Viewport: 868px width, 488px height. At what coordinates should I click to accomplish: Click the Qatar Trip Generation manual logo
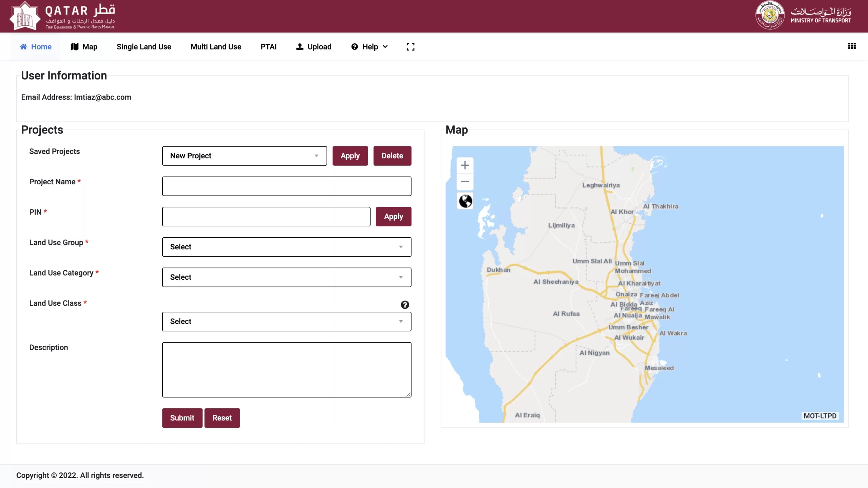click(x=63, y=16)
